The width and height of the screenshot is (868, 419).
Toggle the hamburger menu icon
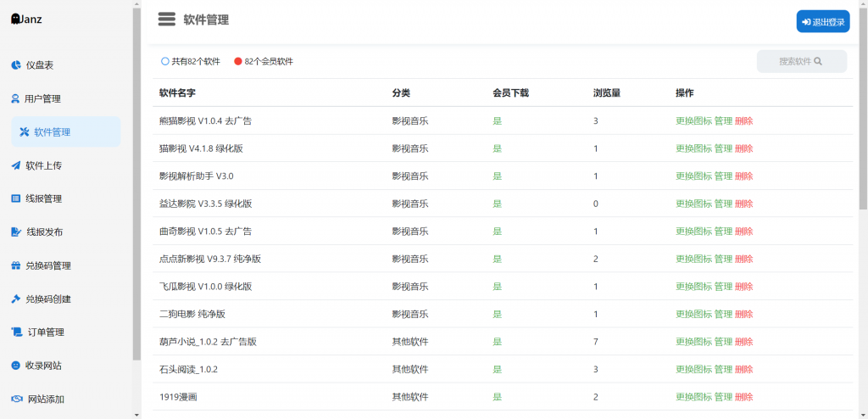point(167,20)
